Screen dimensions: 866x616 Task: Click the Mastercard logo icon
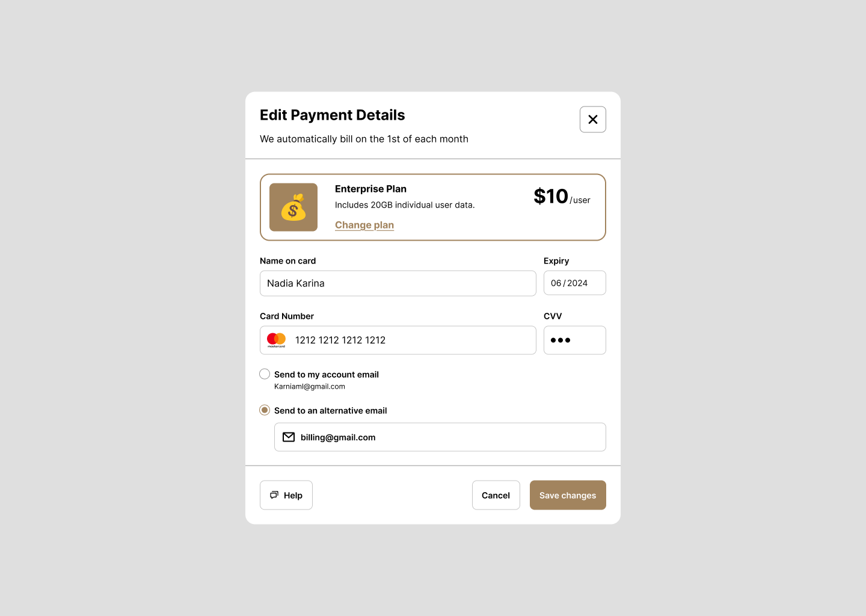pyautogui.click(x=276, y=340)
